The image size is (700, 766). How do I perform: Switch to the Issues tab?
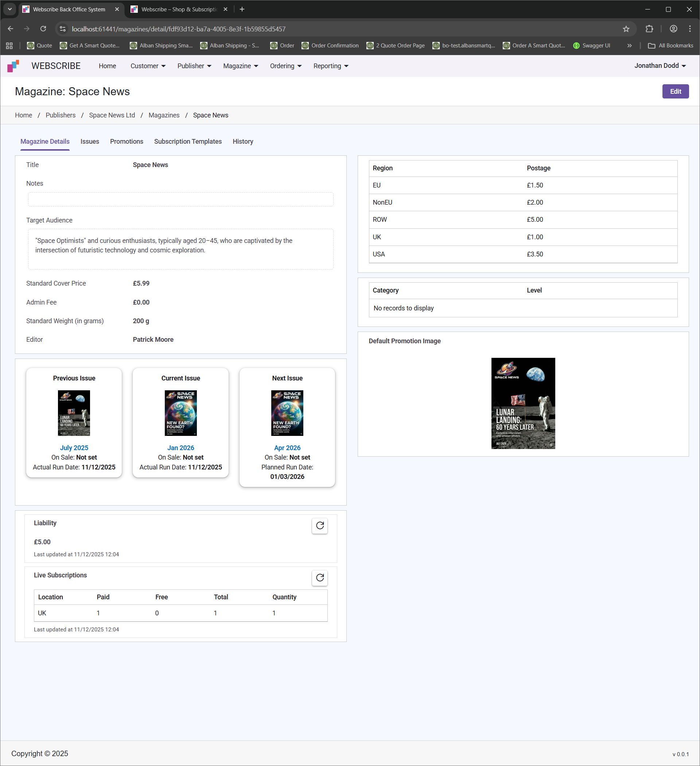click(x=90, y=142)
